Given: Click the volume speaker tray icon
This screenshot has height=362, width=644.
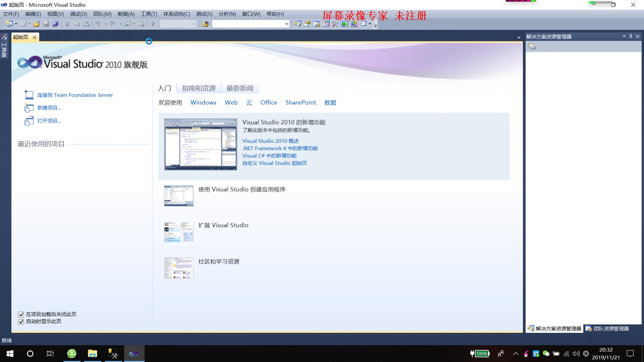Looking at the screenshot, I should click(x=576, y=353).
